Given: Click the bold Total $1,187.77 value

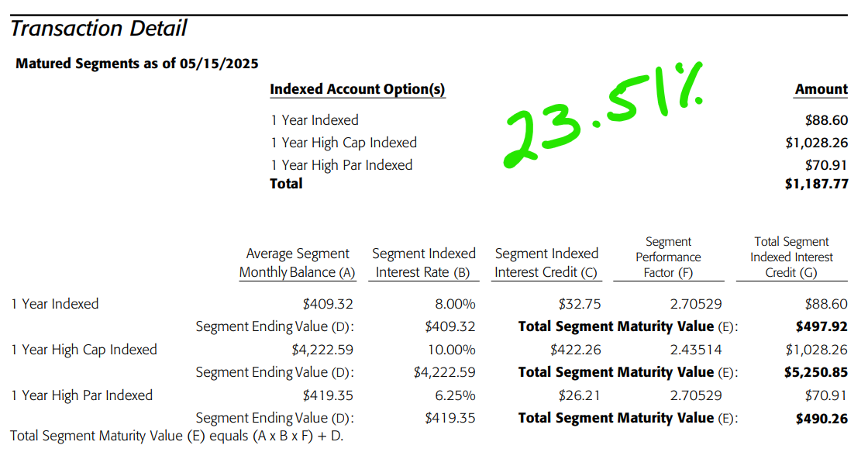Looking at the screenshot, I should point(817,184).
